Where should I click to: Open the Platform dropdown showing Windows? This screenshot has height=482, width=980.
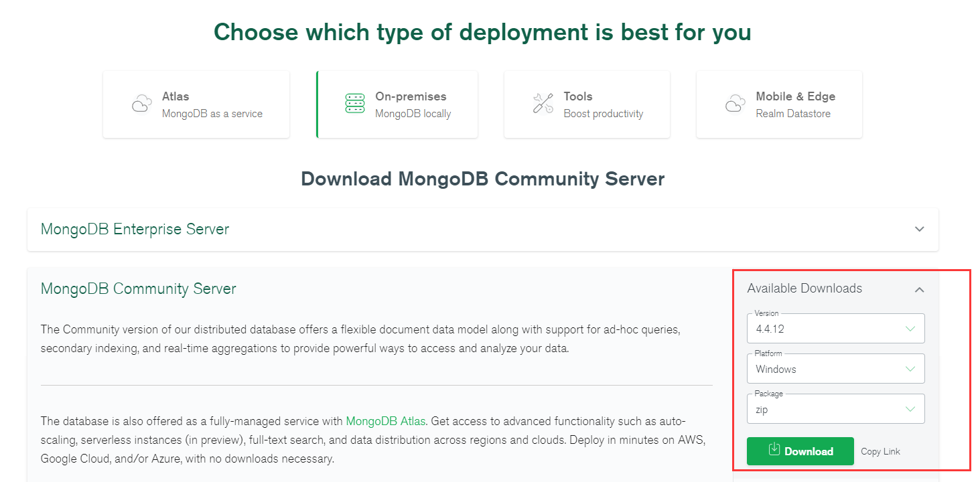[x=836, y=369]
